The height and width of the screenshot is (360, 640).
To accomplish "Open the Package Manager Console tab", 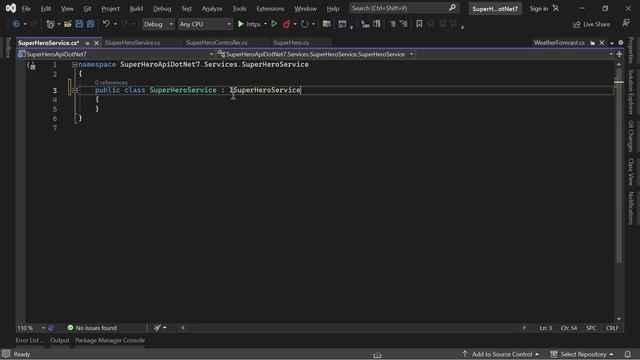I will 110,340.
